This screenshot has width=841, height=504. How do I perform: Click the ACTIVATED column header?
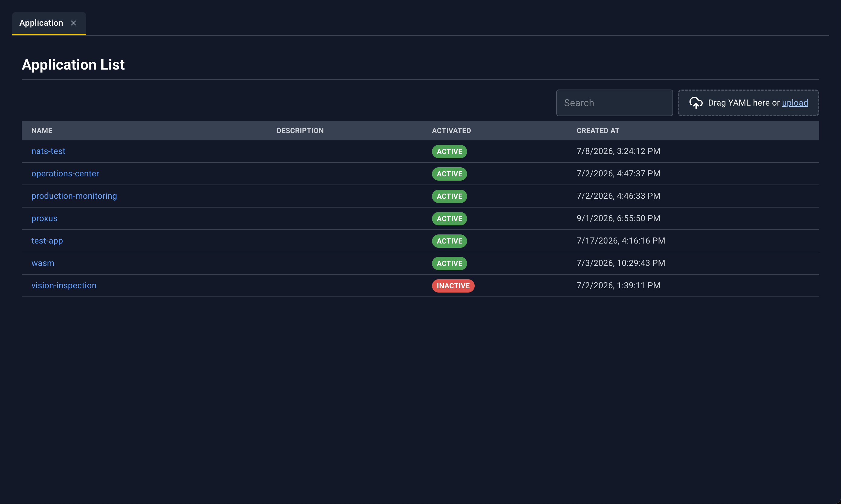pos(451,131)
